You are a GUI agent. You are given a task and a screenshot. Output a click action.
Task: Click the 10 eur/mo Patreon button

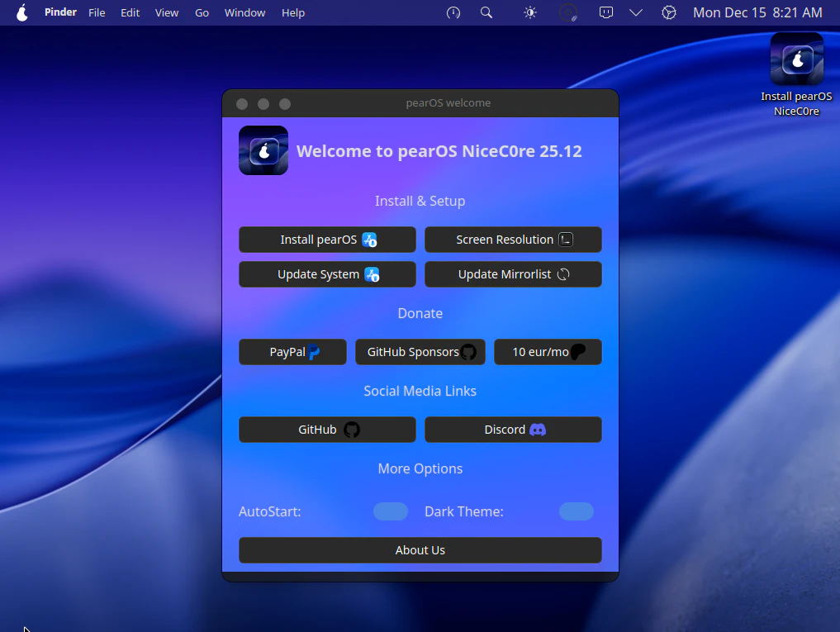(x=548, y=352)
